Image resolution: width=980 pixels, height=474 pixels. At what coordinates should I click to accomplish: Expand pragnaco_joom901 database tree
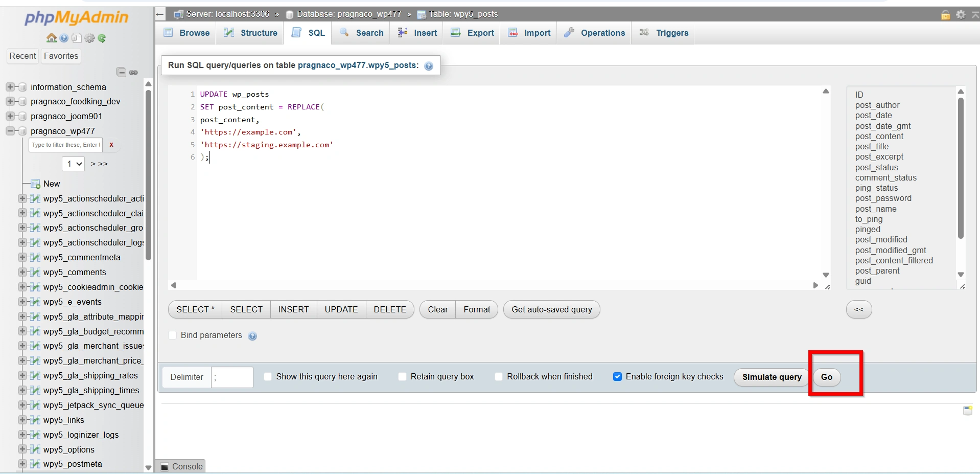coord(10,117)
